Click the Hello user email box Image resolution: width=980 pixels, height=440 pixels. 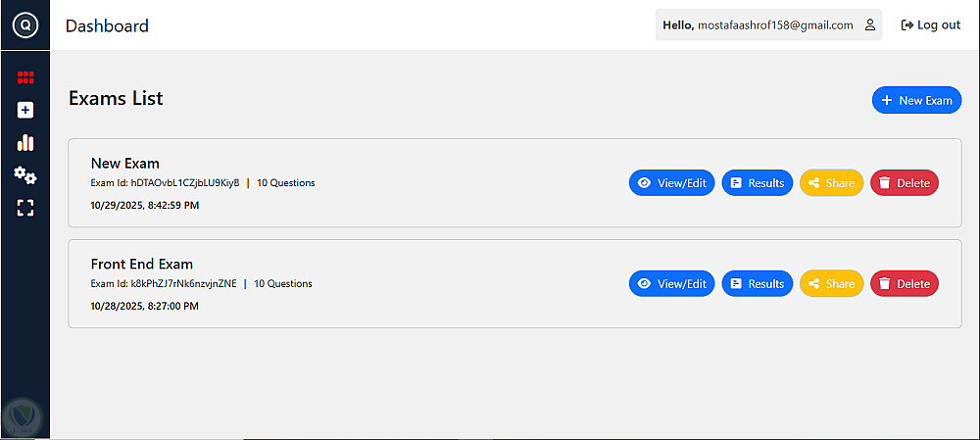(x=767, y=25)
